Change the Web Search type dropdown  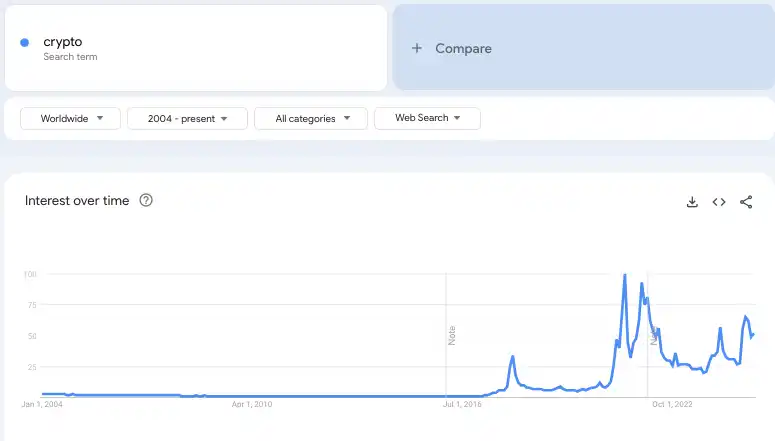click(x=427, y=118)
